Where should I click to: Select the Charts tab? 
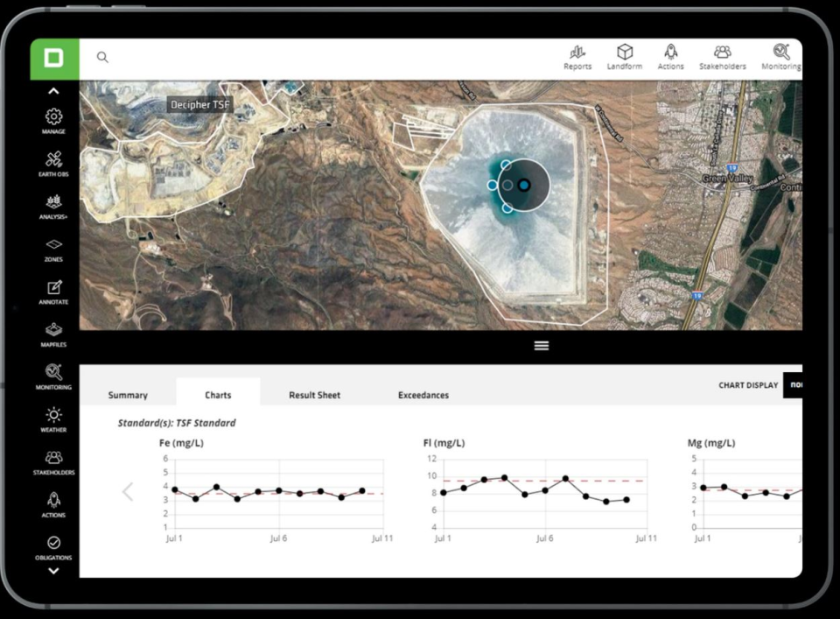[218, 391]
